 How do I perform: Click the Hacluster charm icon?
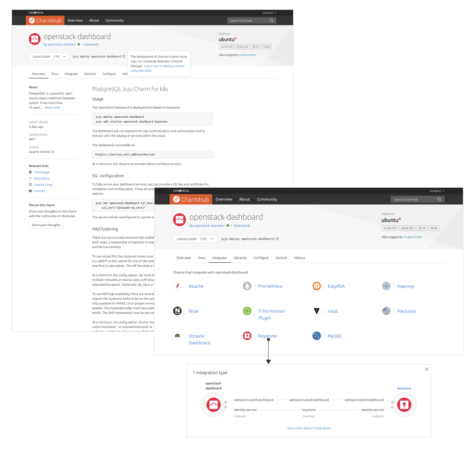(x=386, y=311)
